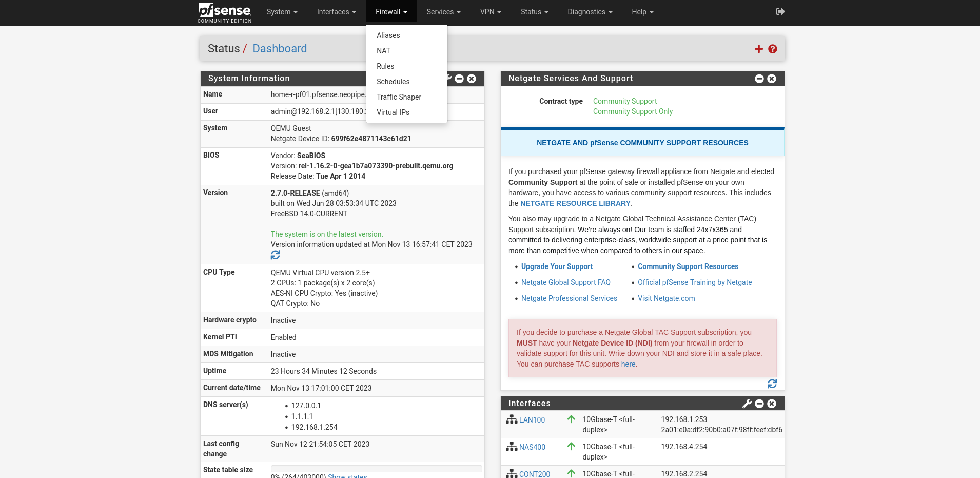Click the CONT200 network interface icon
Screen dimensions: 980x478
(512, 474)
